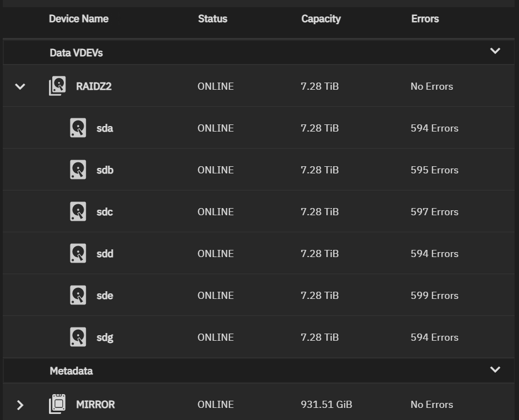Screen dimensions: 519x420
Task: Open the 597 Errors entry for sdc
Action: (434, 212)
